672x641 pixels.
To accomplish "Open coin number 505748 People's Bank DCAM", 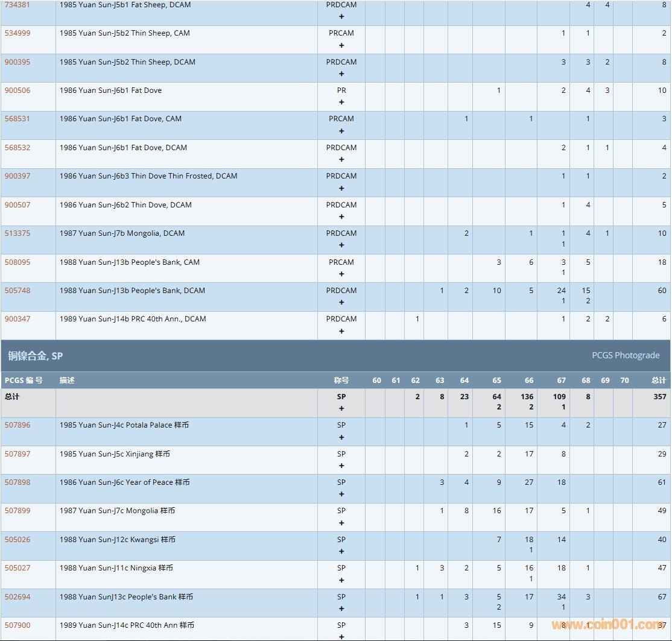I will pyautogui.click(x=17, y=291).
